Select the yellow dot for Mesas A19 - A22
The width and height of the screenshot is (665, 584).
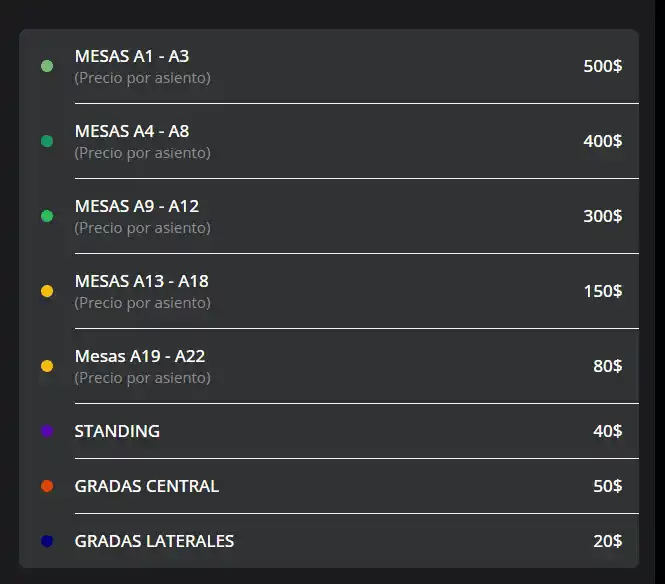[x=47, y=366]
